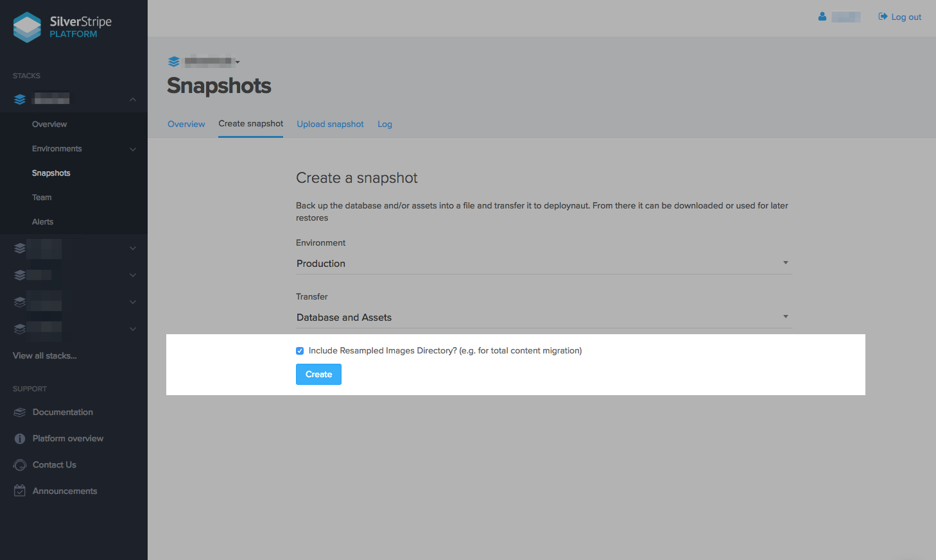Click the user profile icon
The image size is (936, 560).
[x=822, y=17]
